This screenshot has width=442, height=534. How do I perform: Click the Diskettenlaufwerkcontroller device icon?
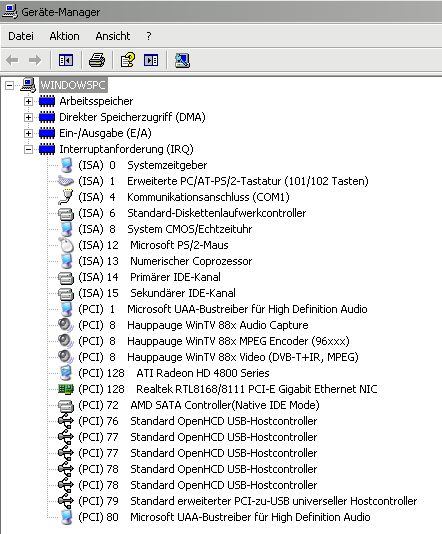tap(66, 214)
